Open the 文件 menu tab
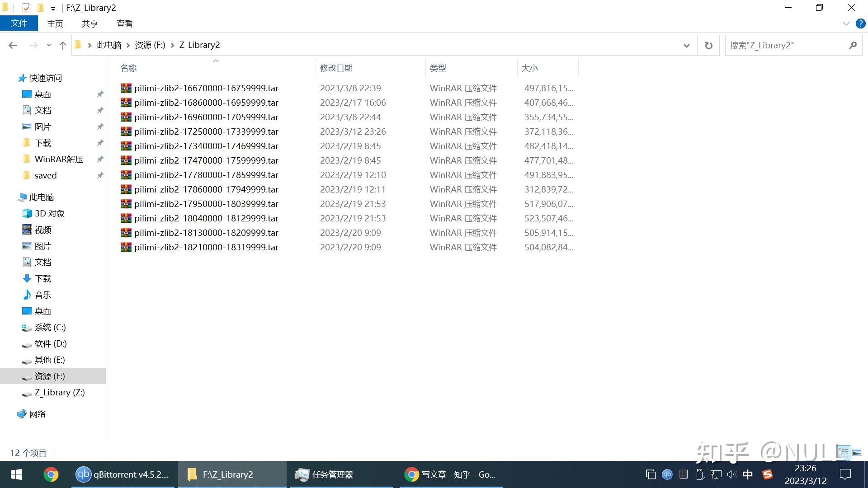Screen dimensions: 868x488 point(19,23)
